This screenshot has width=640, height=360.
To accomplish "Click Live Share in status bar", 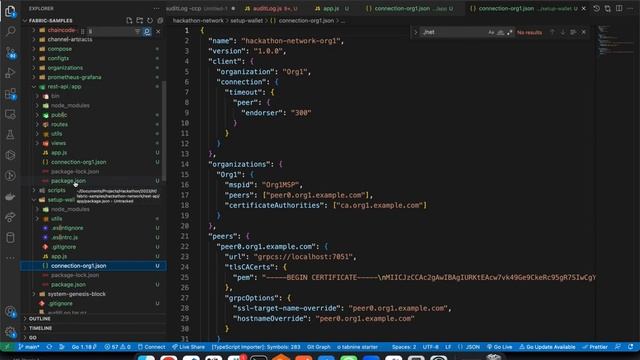I will [188, 347].
